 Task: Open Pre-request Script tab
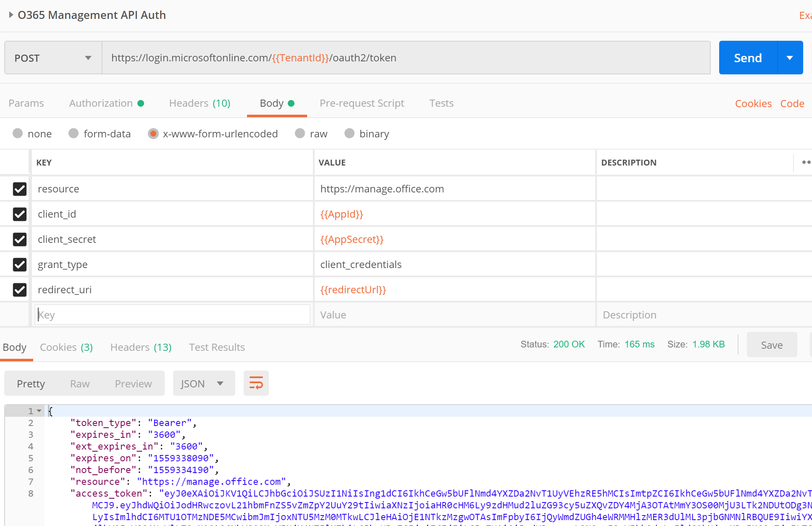click(362, 103)
